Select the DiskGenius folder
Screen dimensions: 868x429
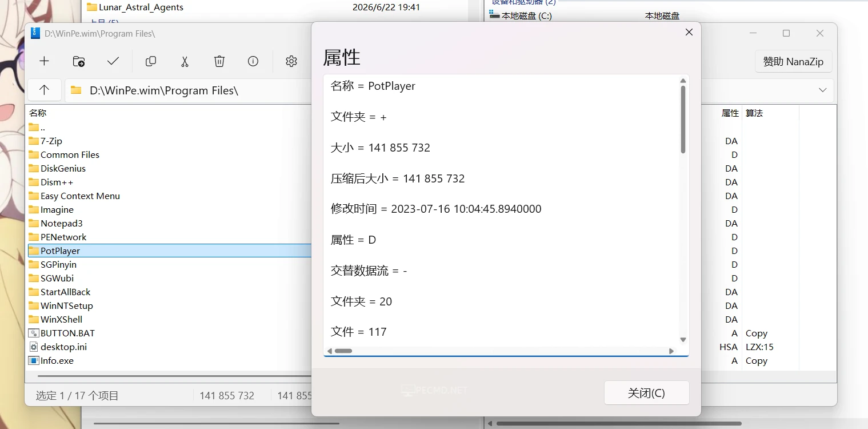(63, 168)
